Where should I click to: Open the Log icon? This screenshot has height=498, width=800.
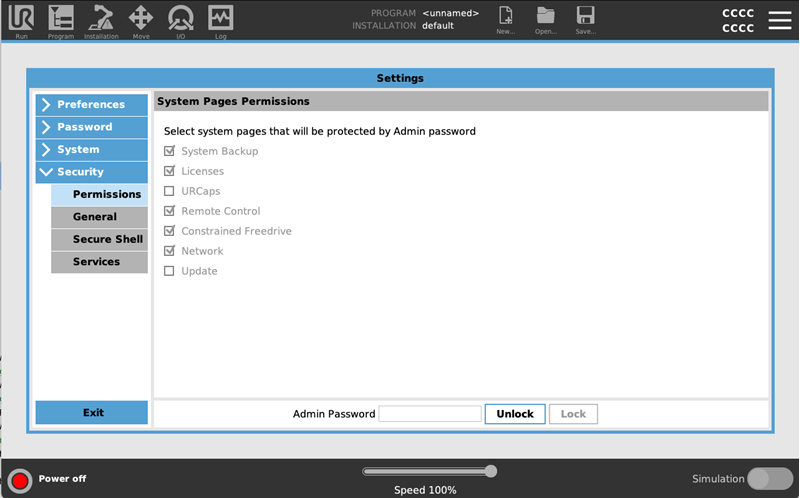click(x=220, y=18)
